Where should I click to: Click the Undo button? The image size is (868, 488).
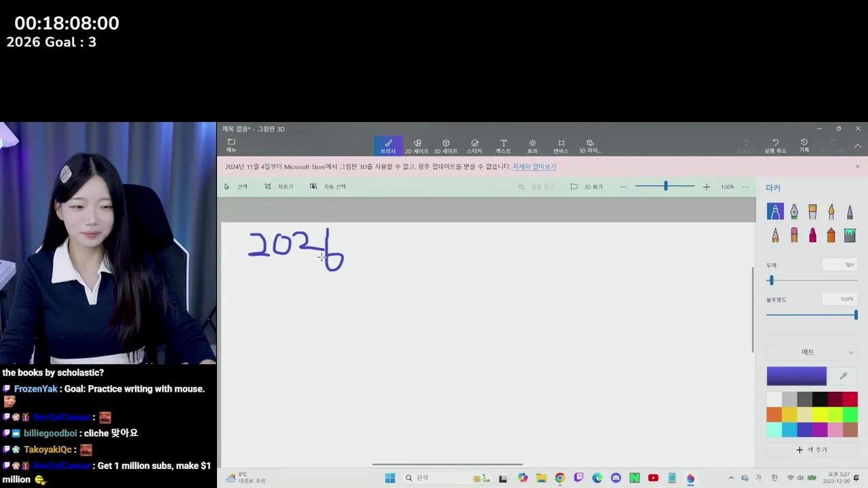(775, 146)
